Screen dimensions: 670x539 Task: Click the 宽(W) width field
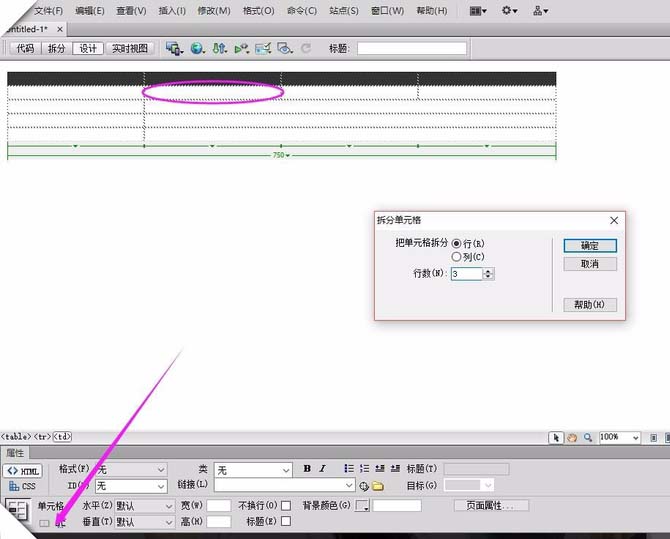[218, 506]
